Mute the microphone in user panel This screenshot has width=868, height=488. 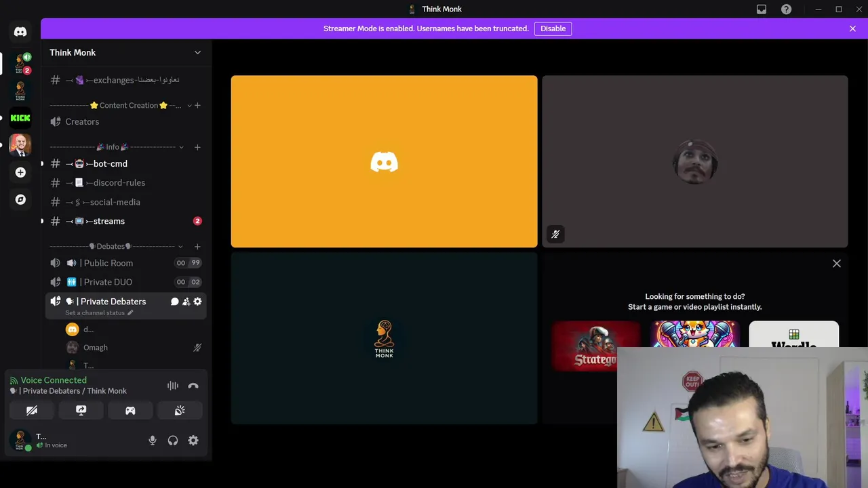[x=153, y=441]
